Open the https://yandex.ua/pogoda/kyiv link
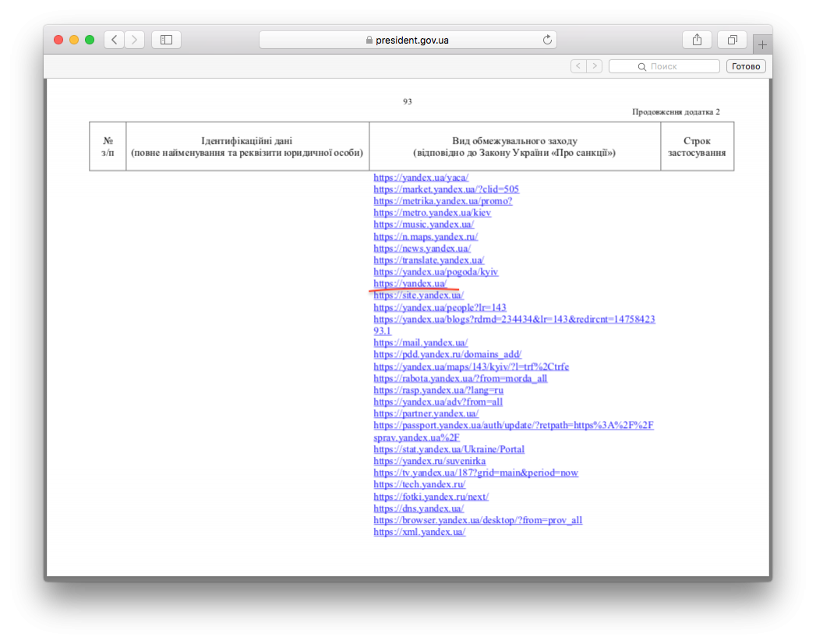 pyautogui.click(x=436, y=272)
